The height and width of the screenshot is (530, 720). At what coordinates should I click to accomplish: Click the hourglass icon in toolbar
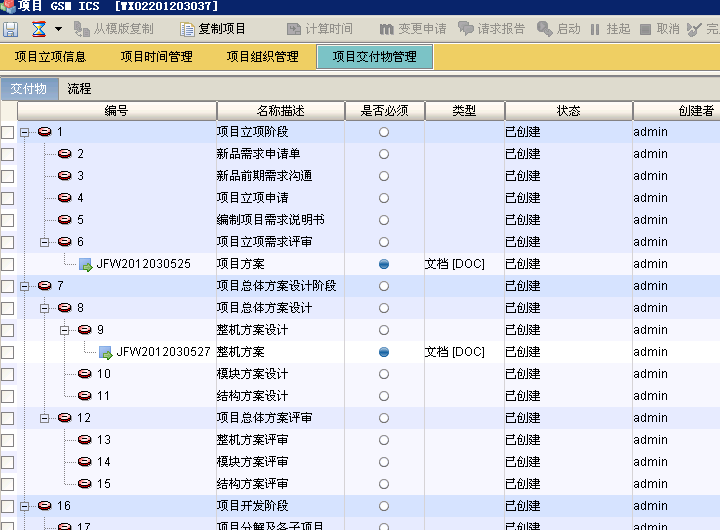pos(38,29)
